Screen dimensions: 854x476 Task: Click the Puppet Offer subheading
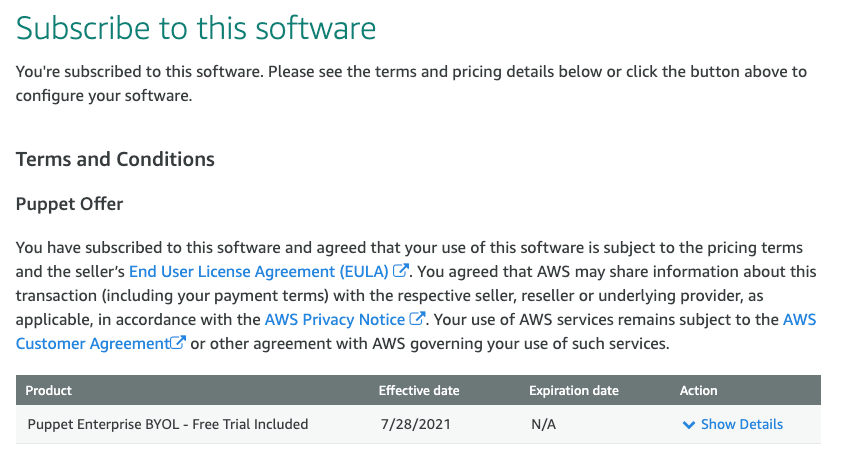click(69, 204)
